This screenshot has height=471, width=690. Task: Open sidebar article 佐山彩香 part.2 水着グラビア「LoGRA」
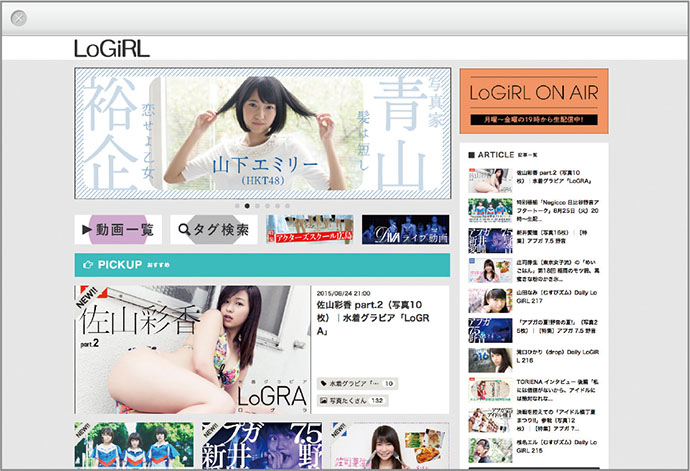(534, 180)
